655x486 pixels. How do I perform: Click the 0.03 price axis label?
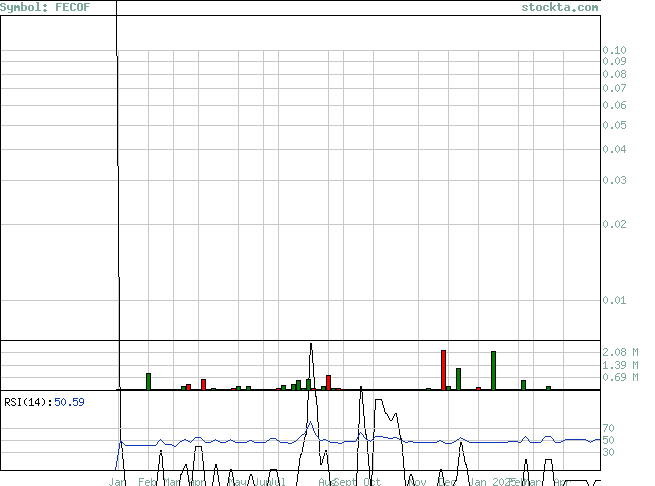614,180
